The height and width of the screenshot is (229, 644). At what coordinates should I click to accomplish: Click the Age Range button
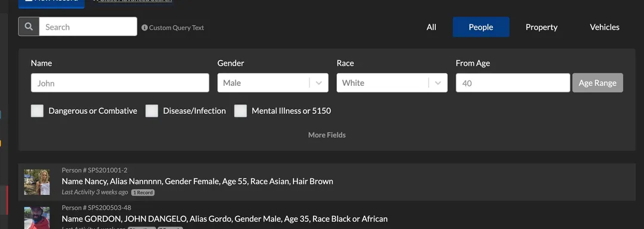[x=597, y=83]
